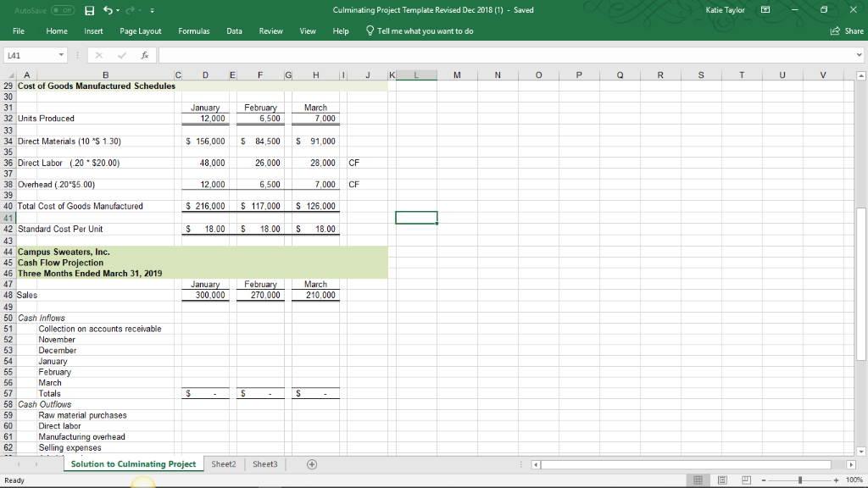Viewport: 868px width, 488px height.
Task: Click the Katie Taylor account name
Action: [726, 10]
